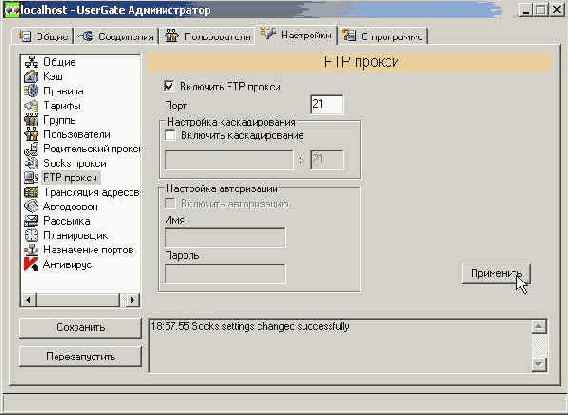Click the Назначение портов icon
568x415 pixels.
pos(31,250)
